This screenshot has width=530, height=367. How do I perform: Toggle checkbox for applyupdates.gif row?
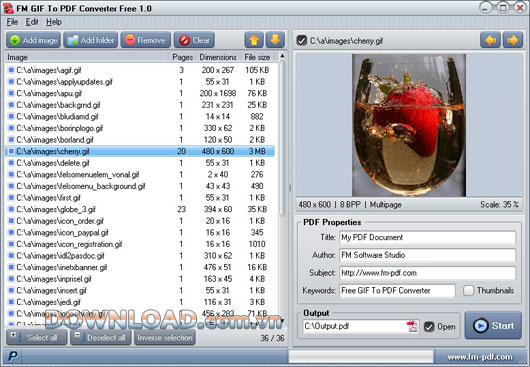(11, 81)
